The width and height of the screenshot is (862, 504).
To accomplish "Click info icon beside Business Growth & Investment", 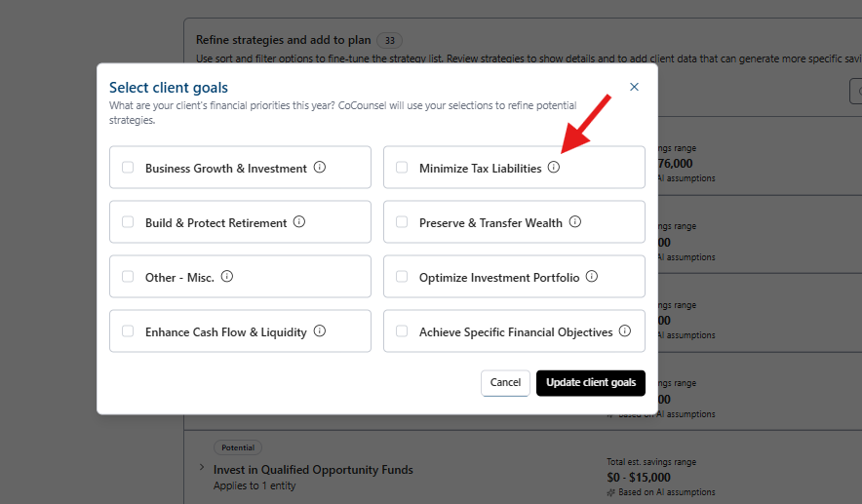I will [320, 168].
